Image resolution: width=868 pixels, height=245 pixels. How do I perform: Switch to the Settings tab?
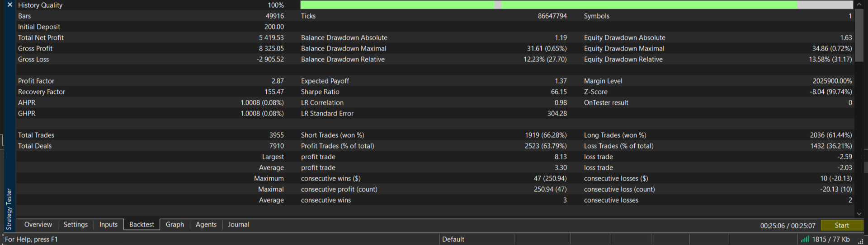pyautogui.click(x=75, y=225)
